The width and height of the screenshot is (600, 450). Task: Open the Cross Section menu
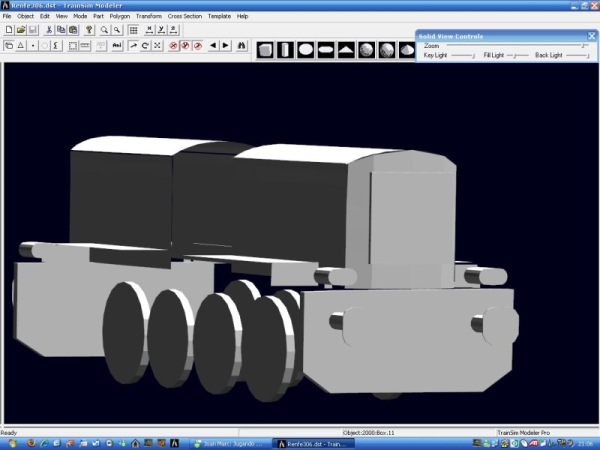(x=184, y=17)
